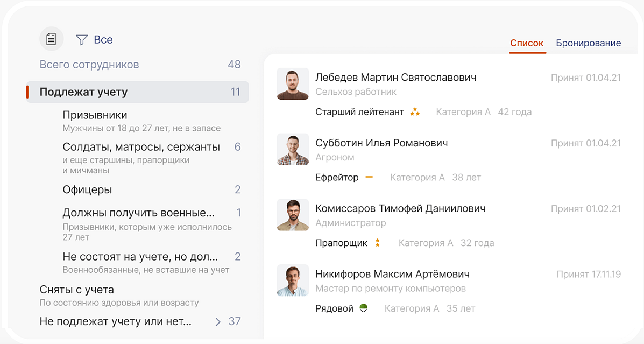Open the Все filter dropdown
Viewport: 644px width, 344px height.
click(x=103, y=39)
